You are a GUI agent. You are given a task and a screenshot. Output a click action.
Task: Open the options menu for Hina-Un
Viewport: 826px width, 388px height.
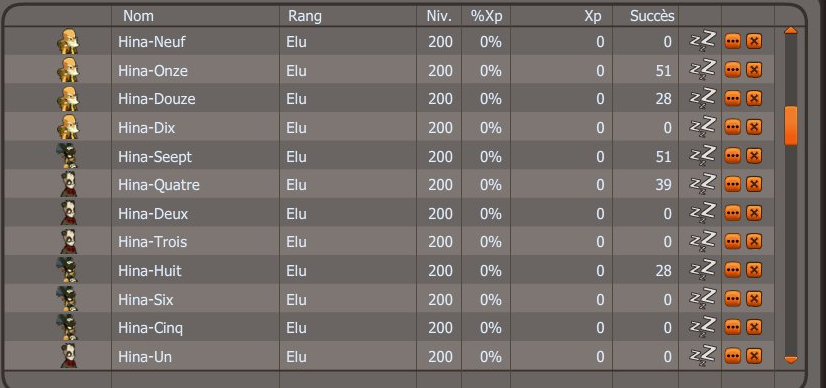pyautogui.click(x=733, y=356)
